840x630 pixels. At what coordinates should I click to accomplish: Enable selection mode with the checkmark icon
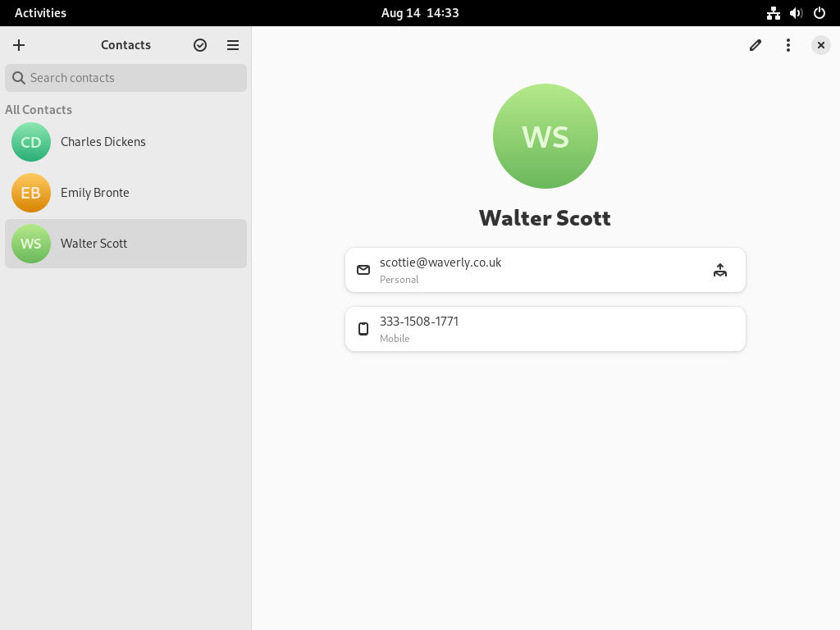(200, 45)
